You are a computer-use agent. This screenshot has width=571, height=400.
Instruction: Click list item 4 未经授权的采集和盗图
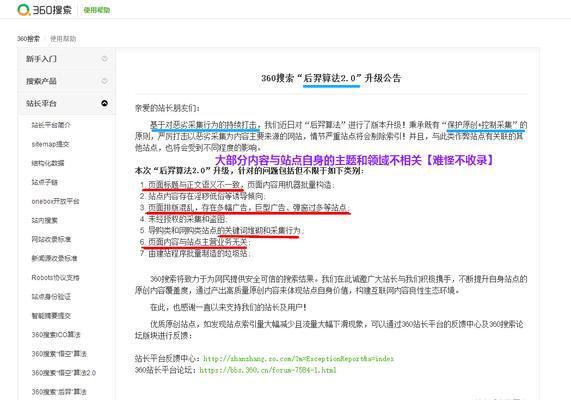click(184, 219)
